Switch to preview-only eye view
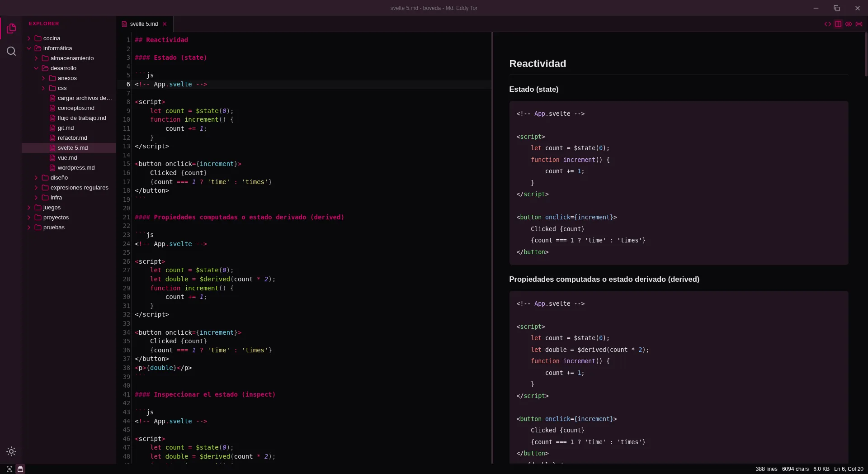Screen dimensions: 868x474 849,24
